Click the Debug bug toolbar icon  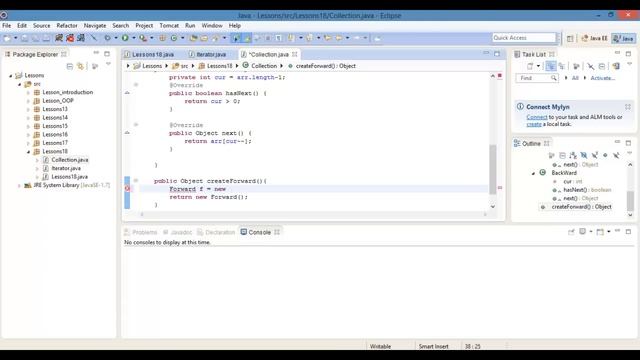point(107,38)
